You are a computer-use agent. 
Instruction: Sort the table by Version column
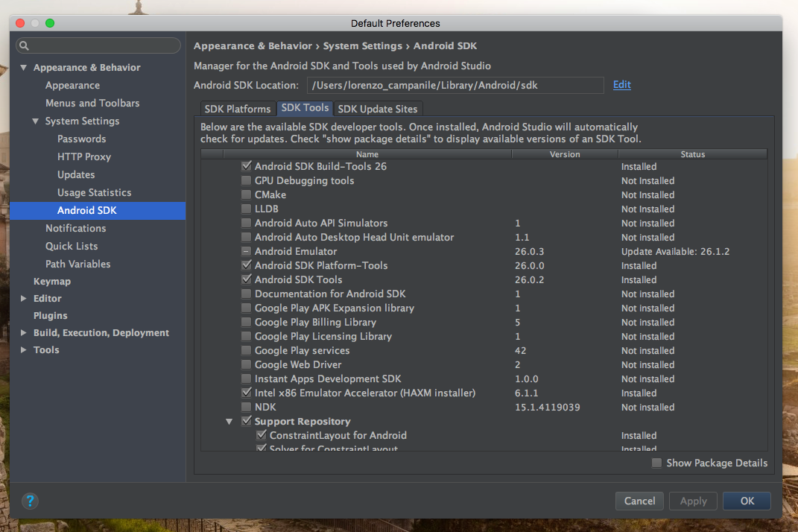tap(564, 154)
